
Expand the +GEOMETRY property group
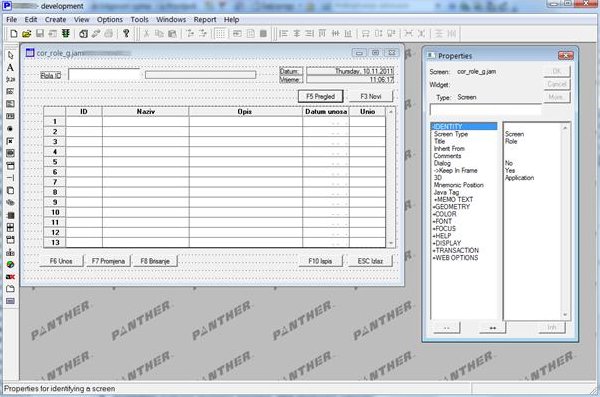451,207
